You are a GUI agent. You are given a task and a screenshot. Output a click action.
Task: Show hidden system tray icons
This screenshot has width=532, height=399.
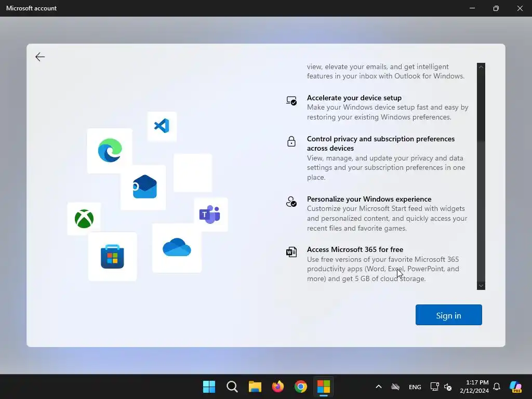click(x=379, y=387)
